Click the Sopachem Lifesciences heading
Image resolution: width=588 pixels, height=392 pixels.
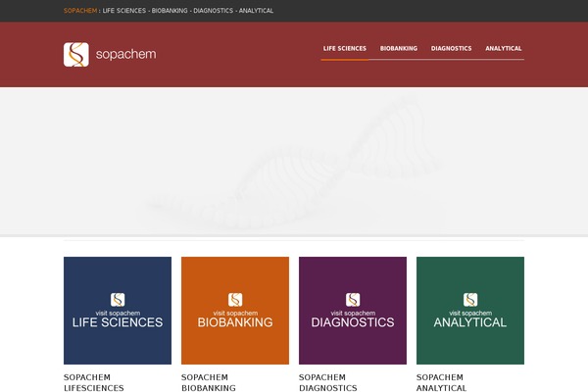point(94,382)
